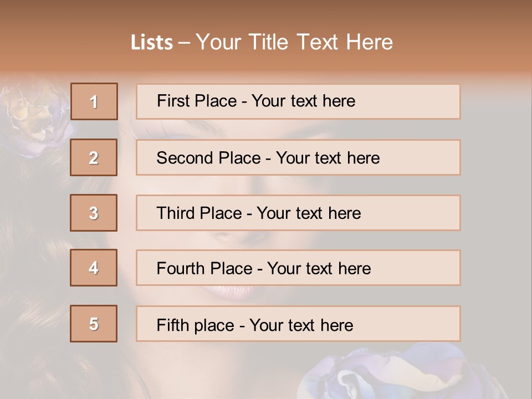Select the number 4 box
Viewport: 532px width, 399px height.
tap(94, 268)
